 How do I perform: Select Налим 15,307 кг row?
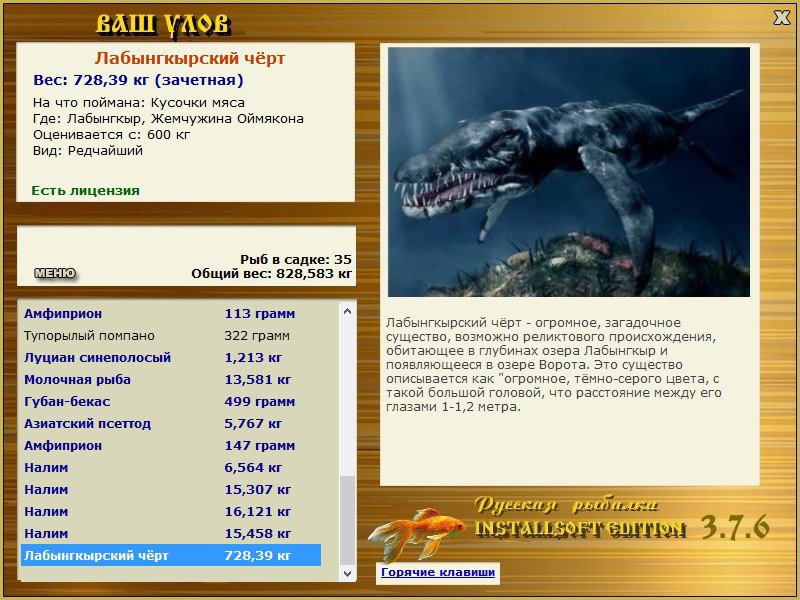tap(171, 489)
